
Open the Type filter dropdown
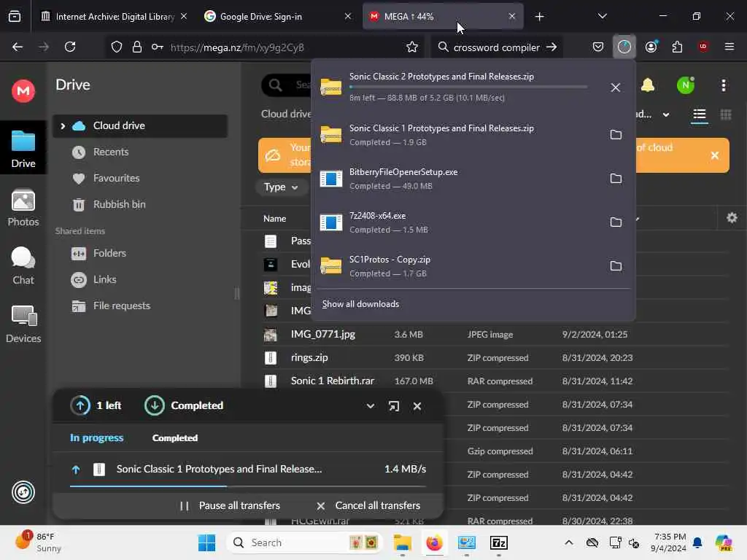(281, 187)
